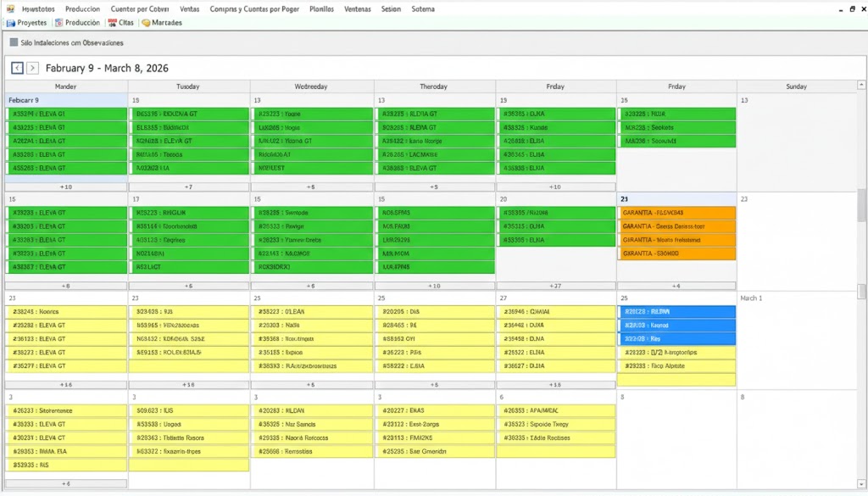Open the Ventanas menu
This screenshot has width=868, height=496.
pos(358,9)
